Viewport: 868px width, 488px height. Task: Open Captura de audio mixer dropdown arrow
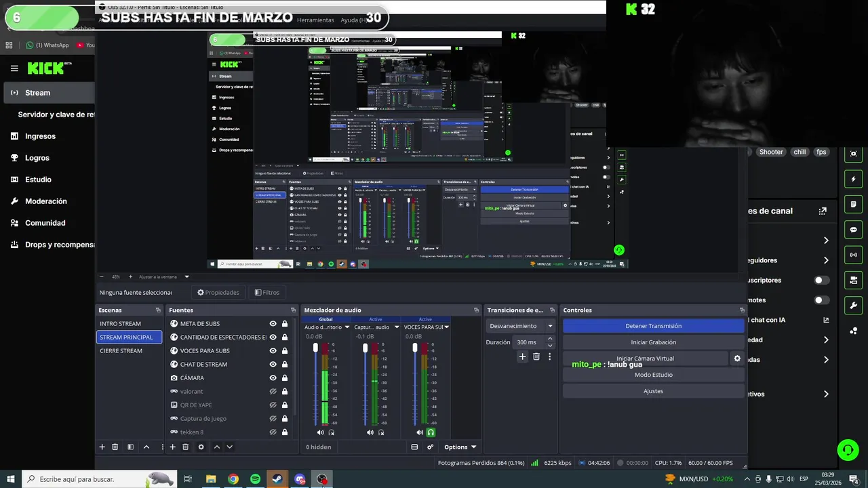397,327
